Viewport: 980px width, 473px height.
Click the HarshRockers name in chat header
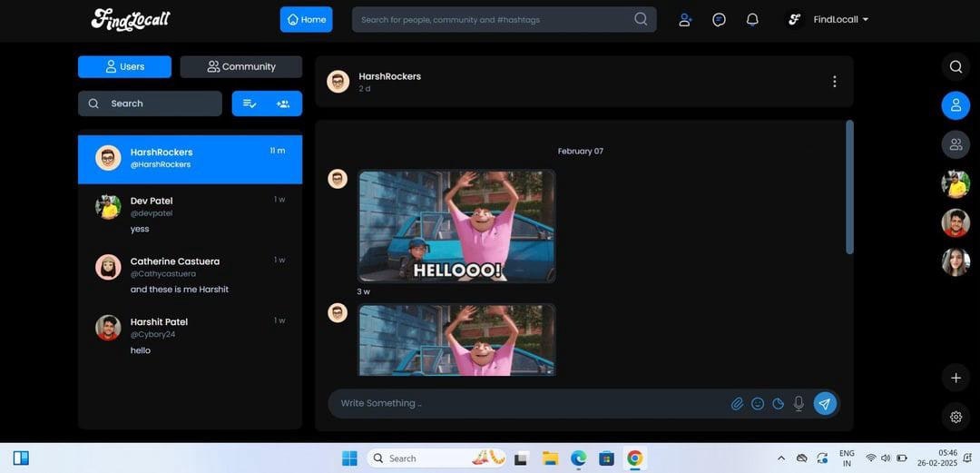[390, 76]
